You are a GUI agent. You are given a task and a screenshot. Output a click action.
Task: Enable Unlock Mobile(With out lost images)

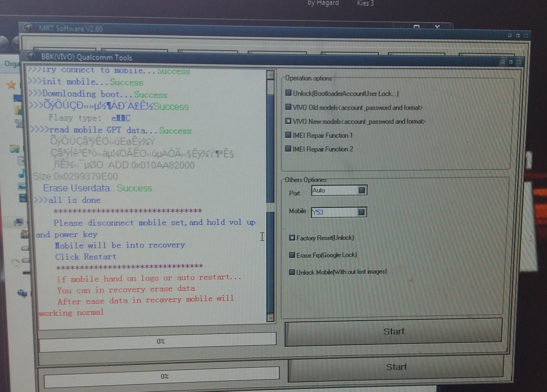(292, 272)
